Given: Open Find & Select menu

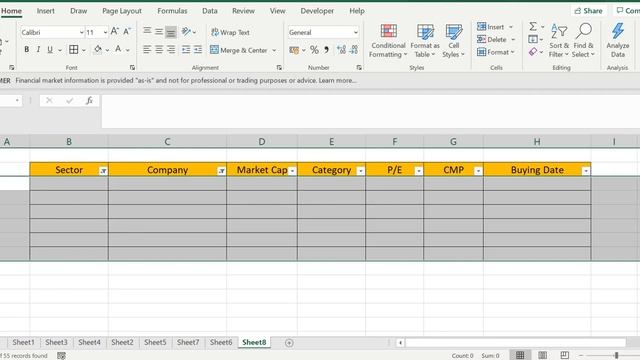Looking at the screenshot, I should (x=583, y=41).
